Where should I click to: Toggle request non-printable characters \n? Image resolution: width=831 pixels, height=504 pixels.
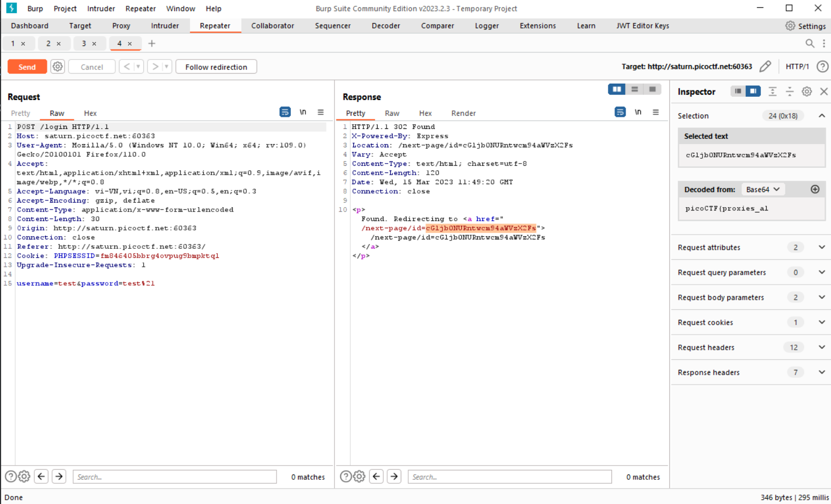[303, 112]
